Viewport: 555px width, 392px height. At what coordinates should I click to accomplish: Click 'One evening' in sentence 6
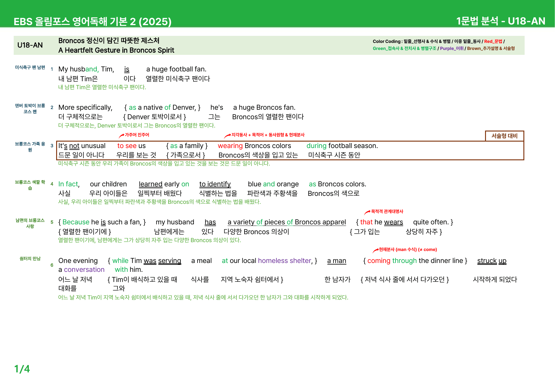78,261
